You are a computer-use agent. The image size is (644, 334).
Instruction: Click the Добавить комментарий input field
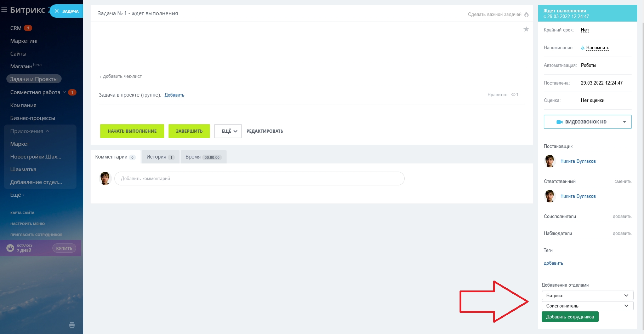[260, 178]
